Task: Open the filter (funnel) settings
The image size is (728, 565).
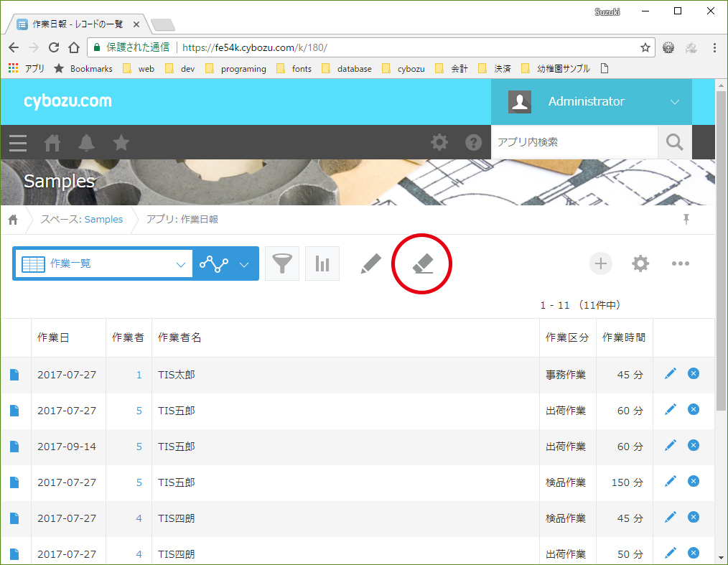Action: [282, 263]
